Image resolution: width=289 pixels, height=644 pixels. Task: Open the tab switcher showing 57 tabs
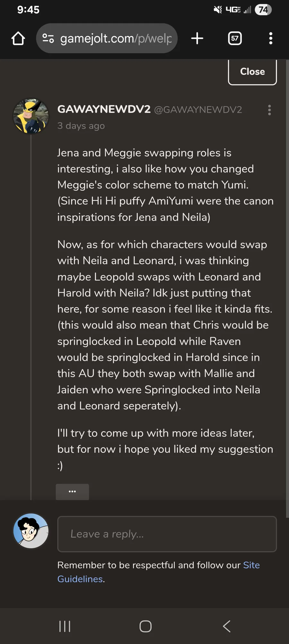235,39
